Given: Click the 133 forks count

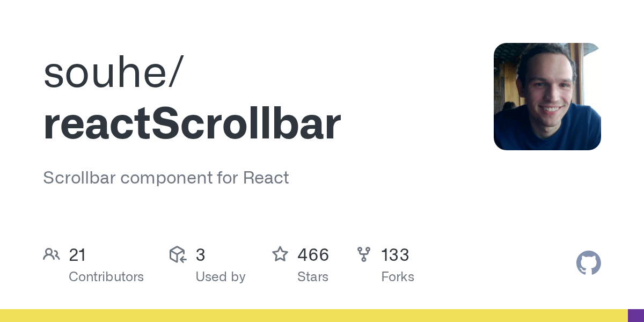Looking at the screenshot, I should point(395,255).
